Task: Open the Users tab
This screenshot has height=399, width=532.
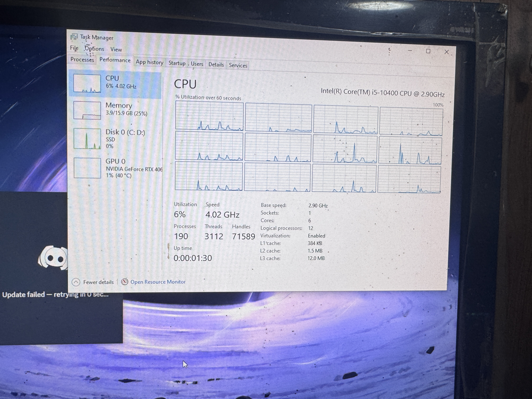Action: (x=197, y=64)
